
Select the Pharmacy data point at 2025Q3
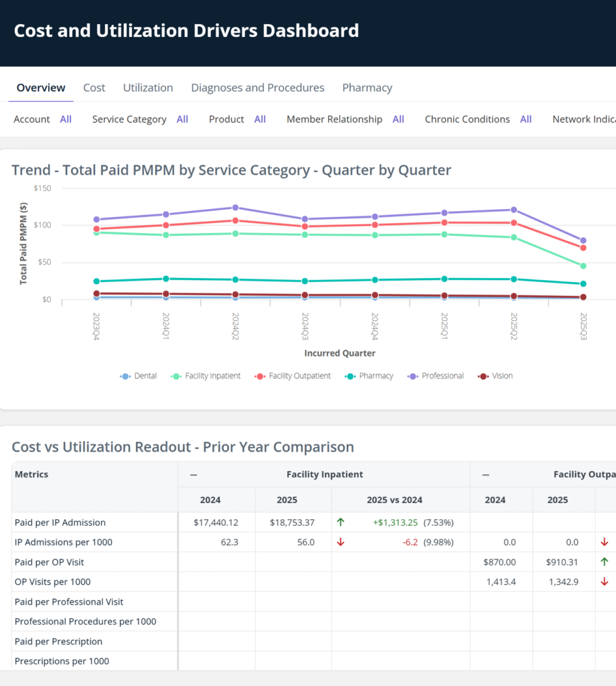point(583,284)
